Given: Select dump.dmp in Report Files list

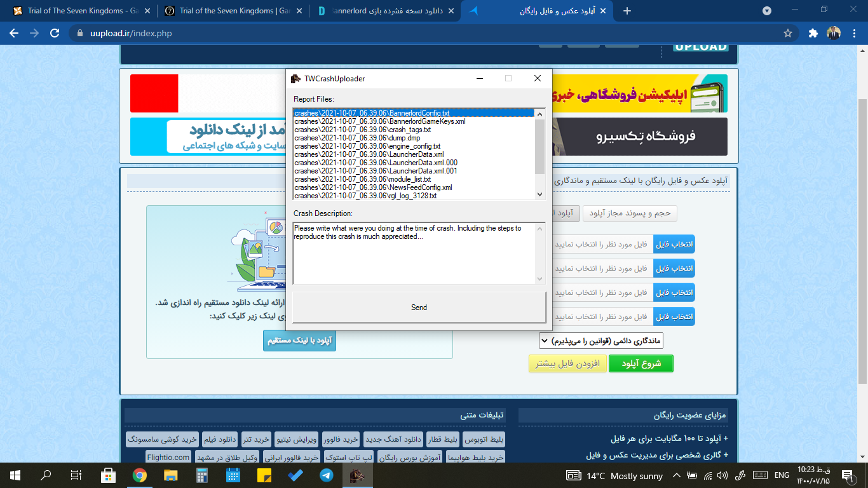Looking at the screenshot, I should tap(357, 138).
